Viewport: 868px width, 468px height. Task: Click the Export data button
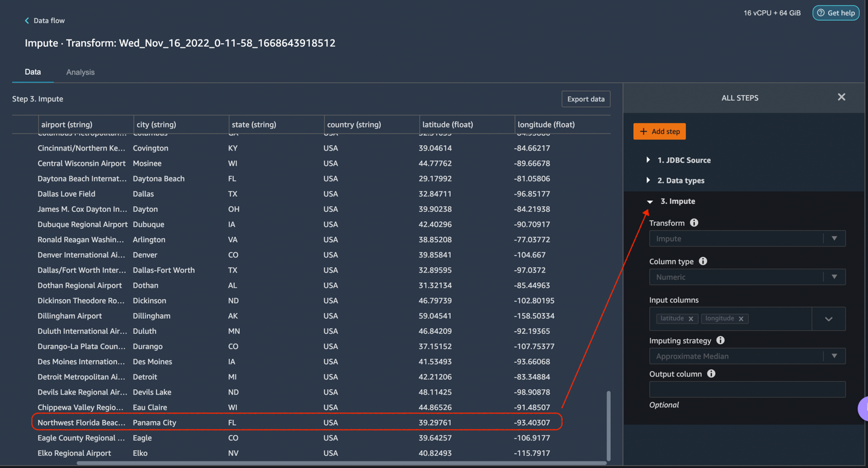point(586,99)
